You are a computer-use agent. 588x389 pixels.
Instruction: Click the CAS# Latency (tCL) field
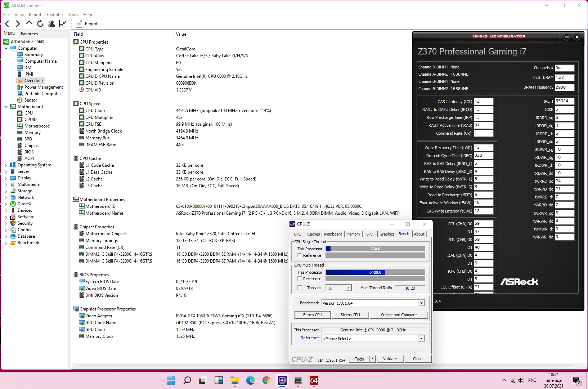[x=483, y=102]
